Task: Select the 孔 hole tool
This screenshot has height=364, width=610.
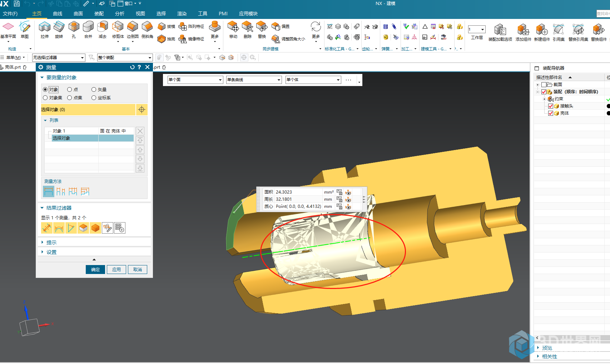Action: click(x=74, y=30)
